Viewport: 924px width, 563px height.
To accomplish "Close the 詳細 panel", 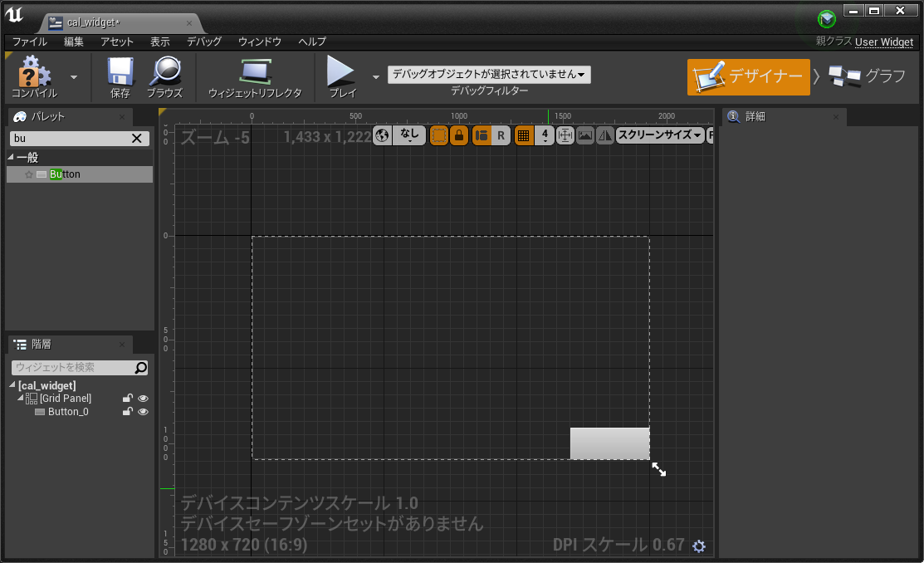I will coord(836,117).
